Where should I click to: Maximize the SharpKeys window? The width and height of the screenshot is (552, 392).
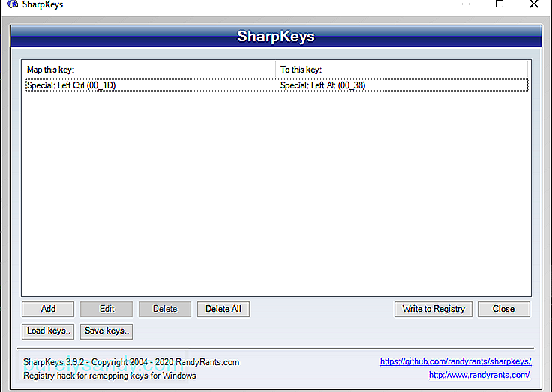tap(499, 4)
